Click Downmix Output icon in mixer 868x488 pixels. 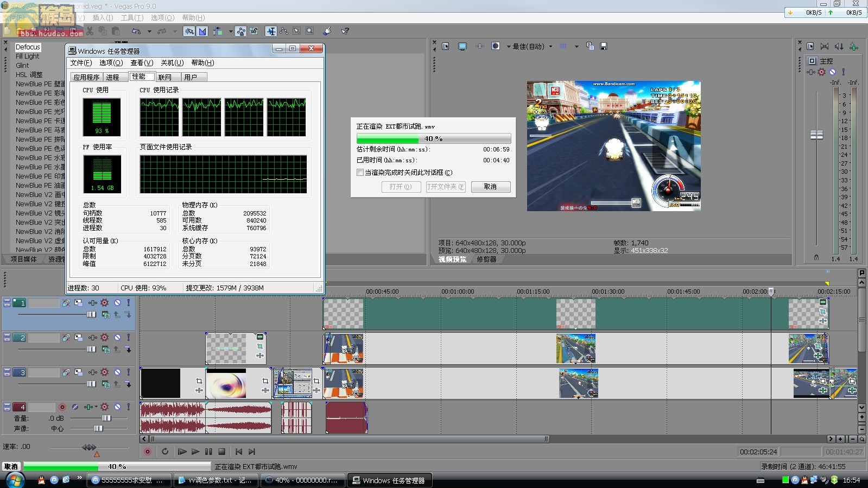pos(825,47)
